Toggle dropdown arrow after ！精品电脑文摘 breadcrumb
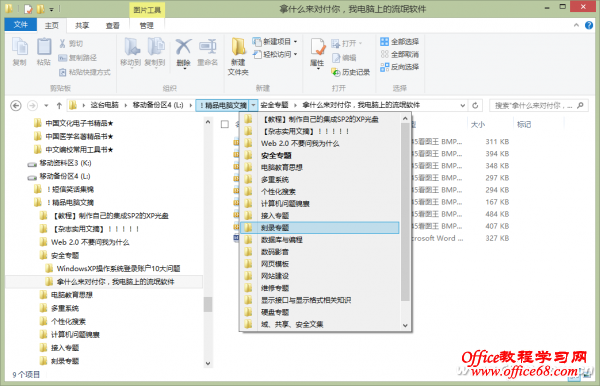This screenshot has width=600, height=386. pos(254,105)
